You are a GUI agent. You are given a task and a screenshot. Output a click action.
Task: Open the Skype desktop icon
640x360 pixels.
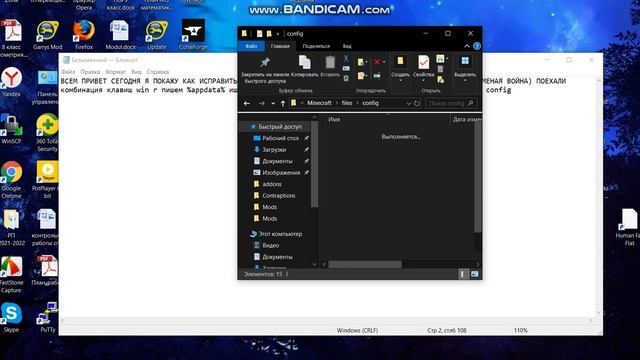click(11, 318)
